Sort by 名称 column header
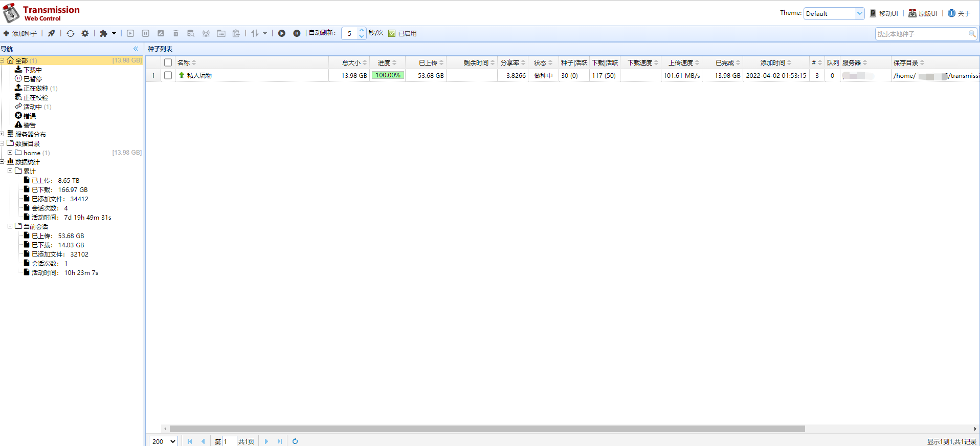 pos(252,62)
